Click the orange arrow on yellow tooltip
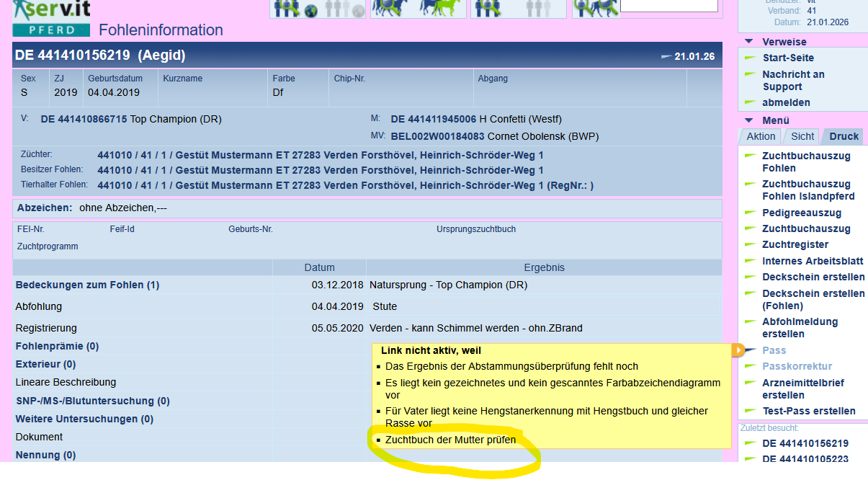 738,350
